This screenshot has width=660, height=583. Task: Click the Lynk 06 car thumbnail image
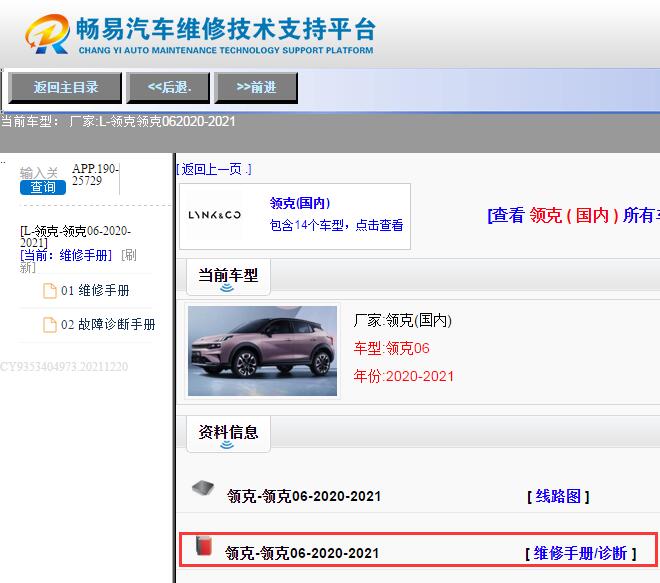[x=262, y=351]
